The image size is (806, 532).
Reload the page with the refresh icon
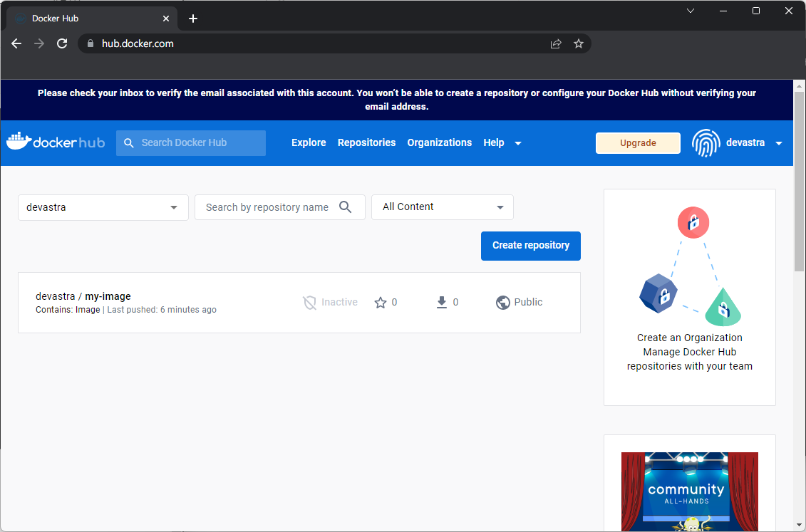pos(62,43)
